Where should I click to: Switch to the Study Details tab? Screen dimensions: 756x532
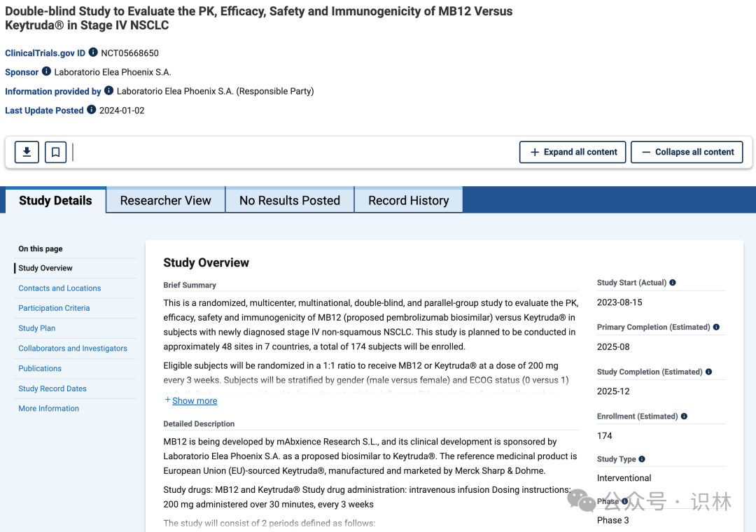55,200
